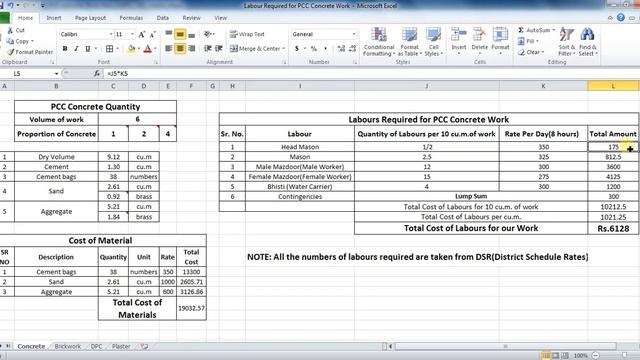The height and width of the screenshot is (360, 640).
Task: Click Merge & Center button
Action: 255,49
